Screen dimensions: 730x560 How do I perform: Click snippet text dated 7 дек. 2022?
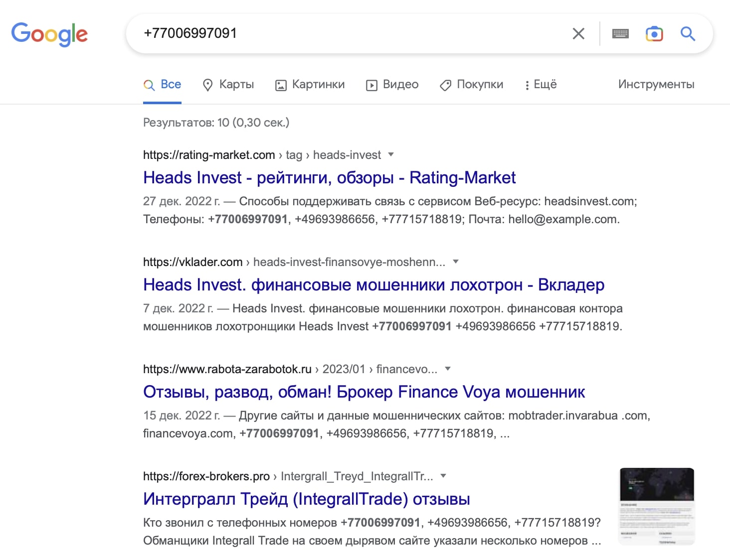point(383,317)
